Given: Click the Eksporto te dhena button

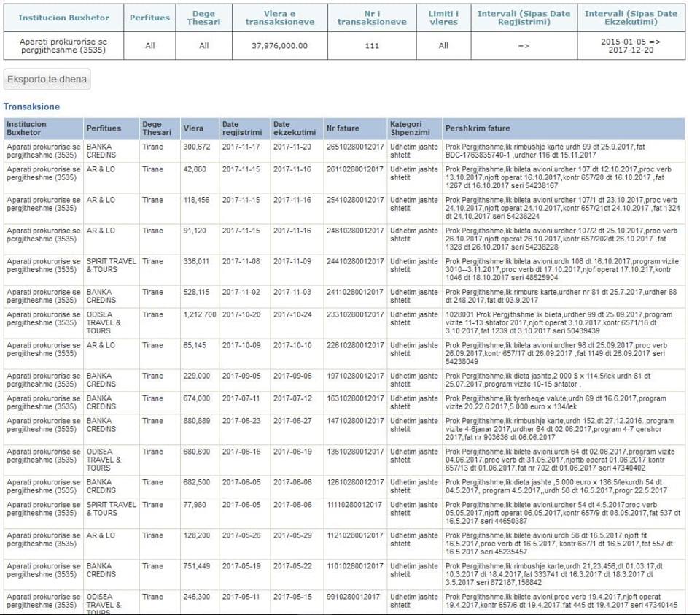Looking at the screenshot, I should (x=47, y=79).
